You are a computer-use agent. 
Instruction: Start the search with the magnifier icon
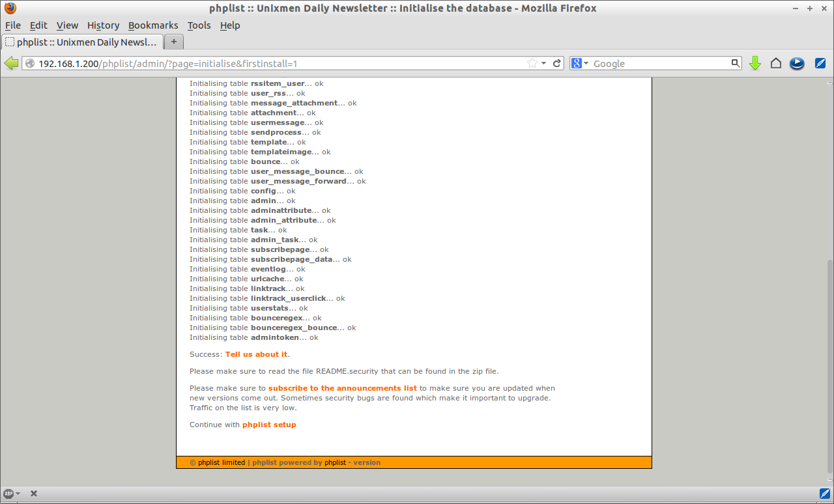[736, 63]
